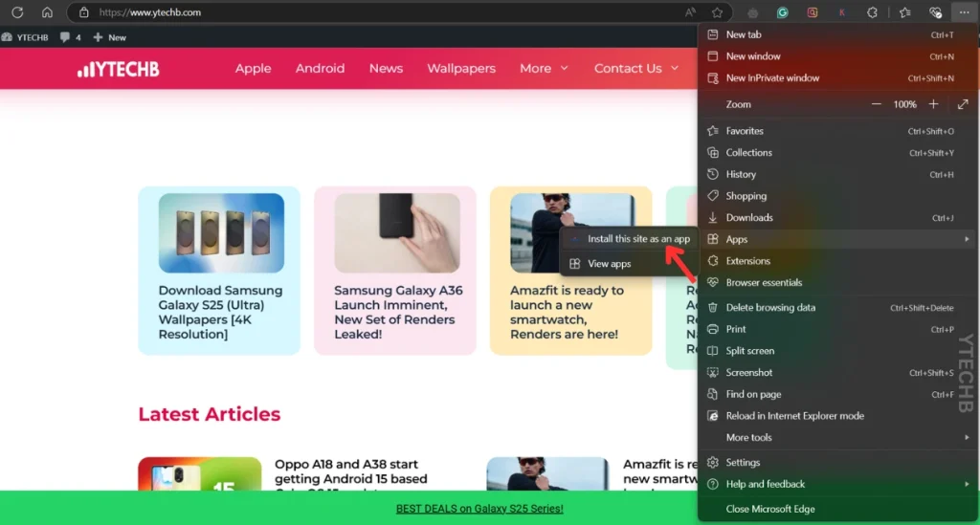Click the YTECHB admin bar site item

25,37
